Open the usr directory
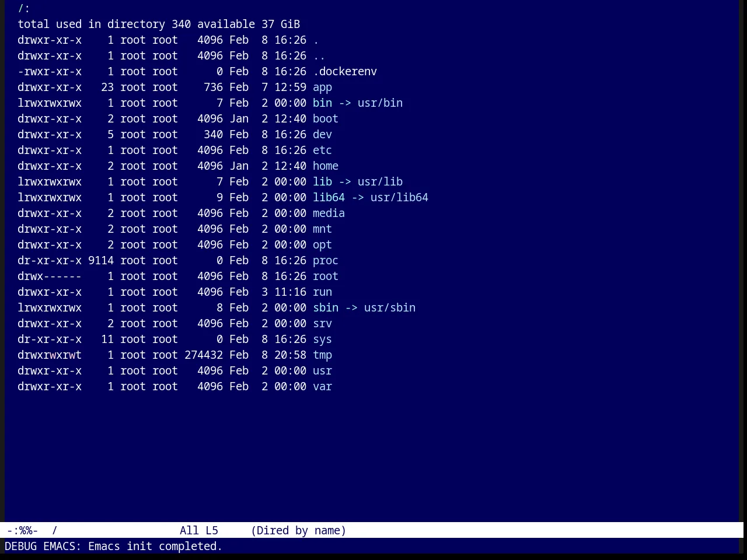 click(322, 371)
